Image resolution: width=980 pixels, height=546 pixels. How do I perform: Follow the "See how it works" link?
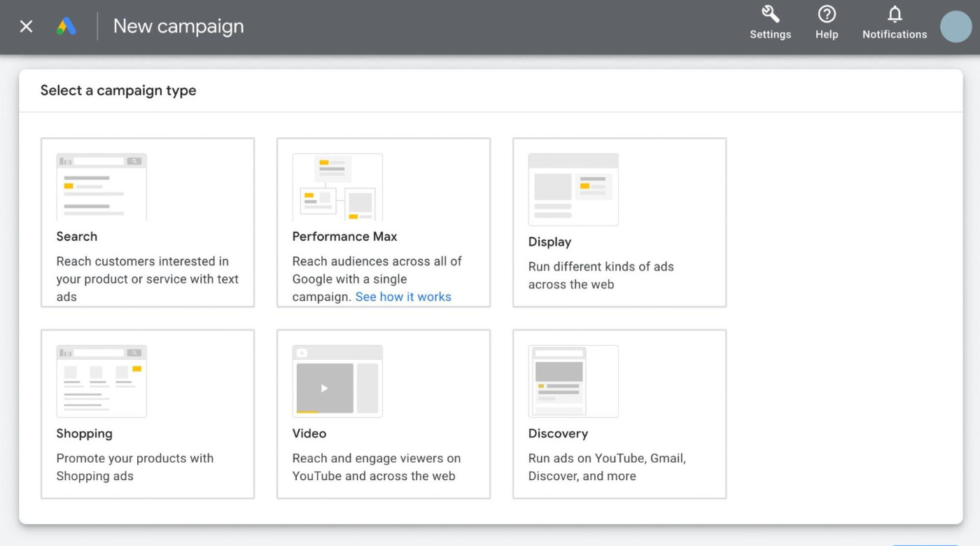403,297
